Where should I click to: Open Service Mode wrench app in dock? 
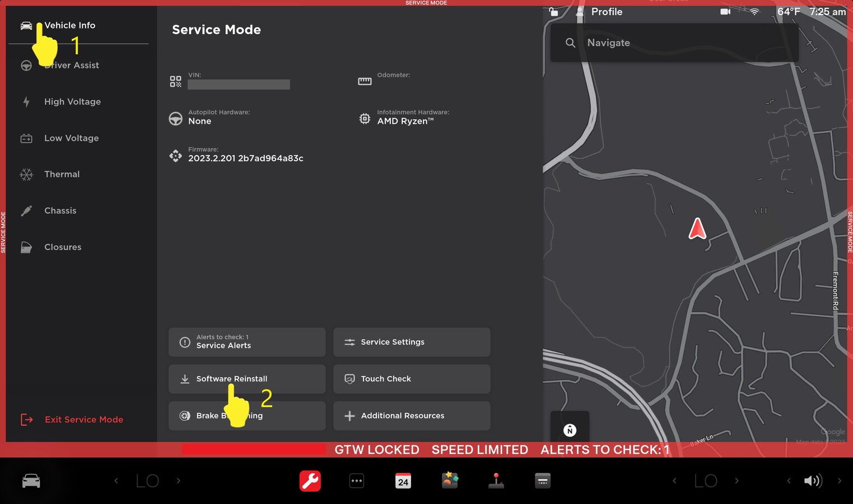(x=310, y=481)
